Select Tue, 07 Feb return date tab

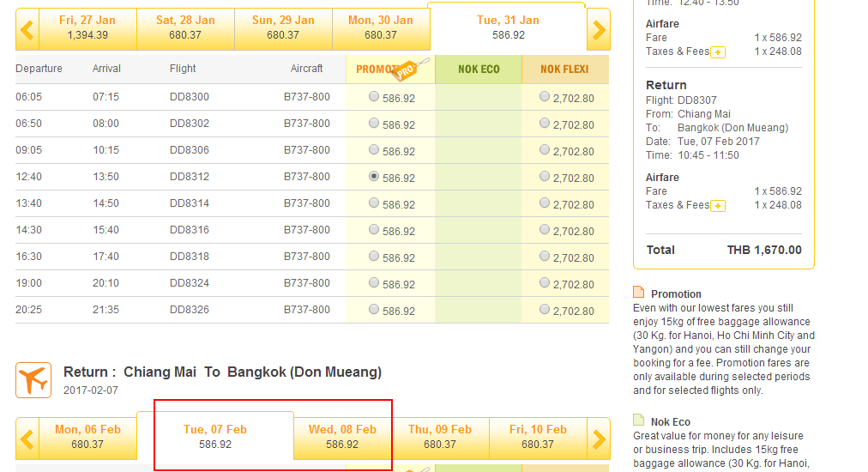click(215, 437)
